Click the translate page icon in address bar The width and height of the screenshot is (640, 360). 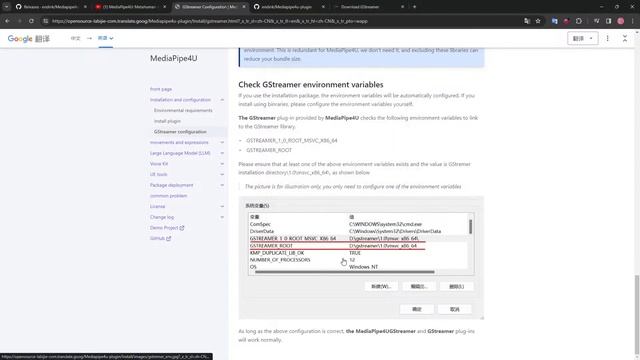pyautogui.click(x=527, y=21)
